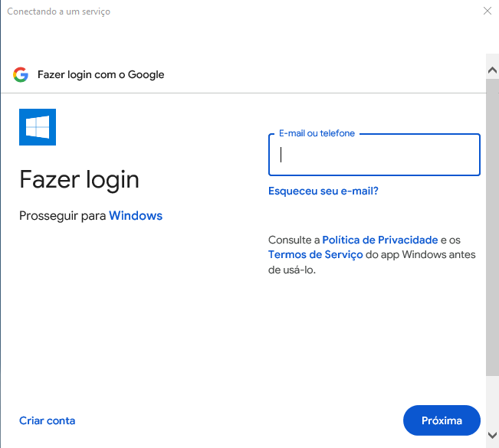
Task: Click the scrollbar down arrow
Action: [x=492, y=435]
